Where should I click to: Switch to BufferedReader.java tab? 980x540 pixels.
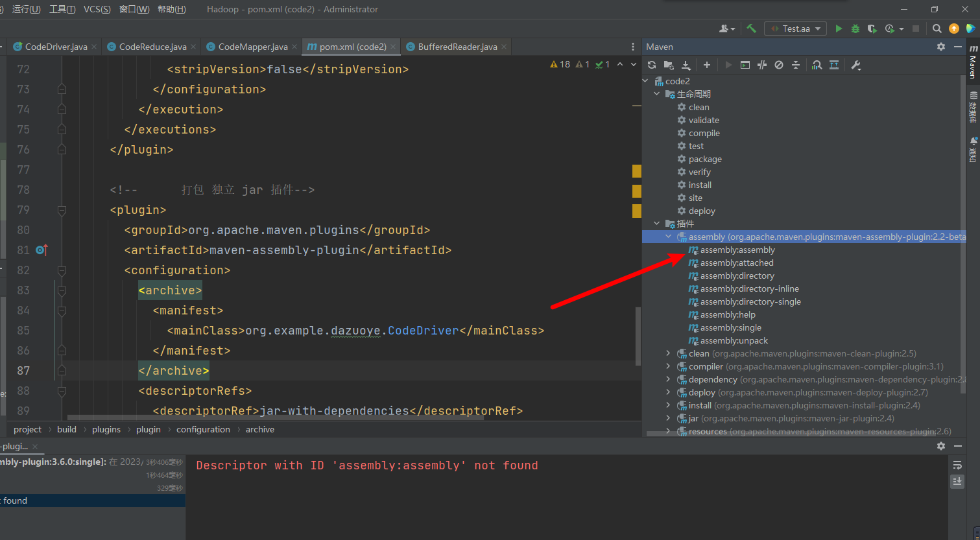point(458,47)
